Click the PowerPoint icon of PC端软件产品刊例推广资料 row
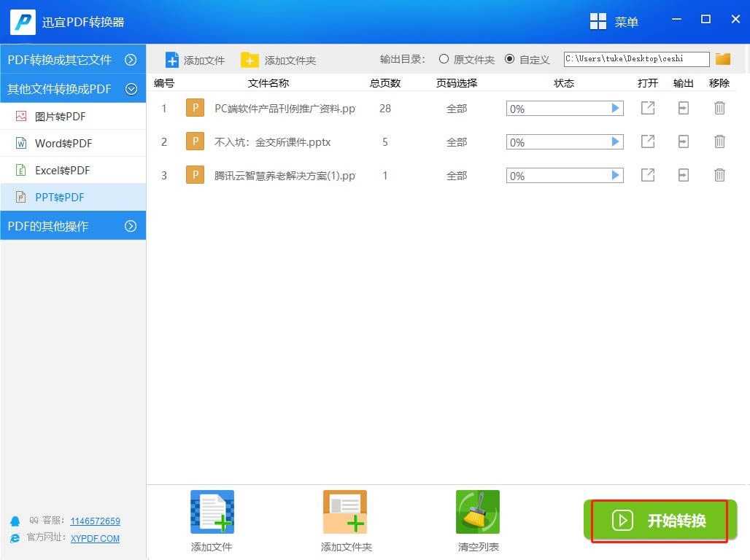Viewport: 750px width, 560px height. pos(195,108)
